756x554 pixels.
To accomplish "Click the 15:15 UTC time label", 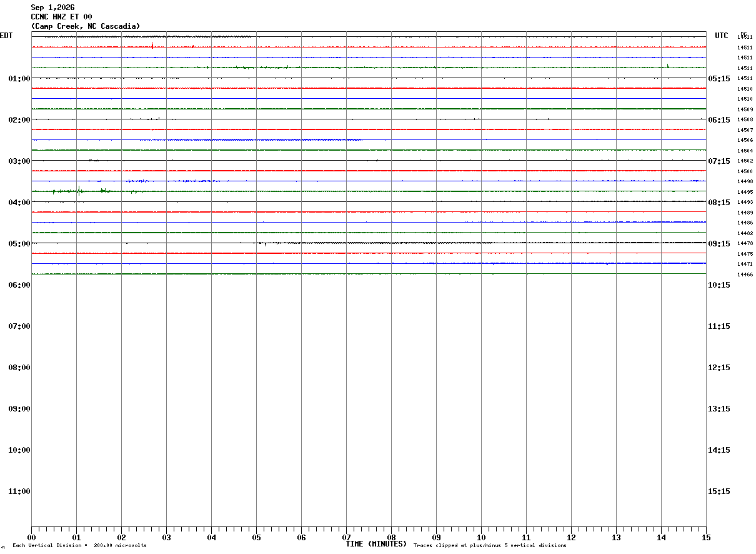I will [x=719, y=491].
